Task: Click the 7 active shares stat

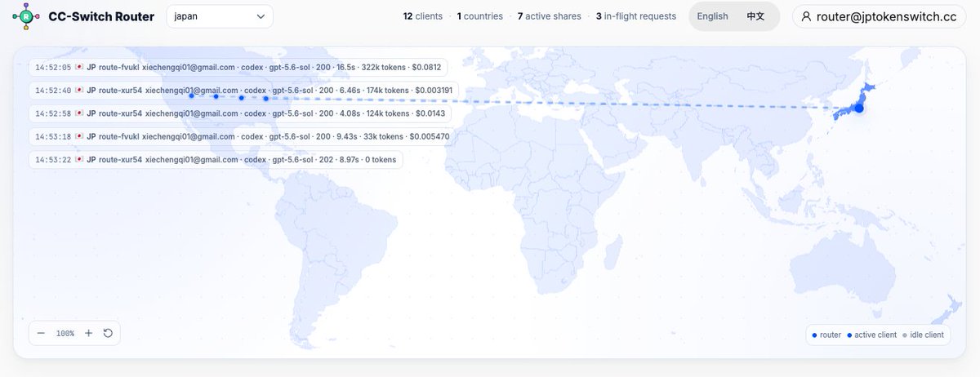Action: pyautogui.click(x=550, y=16)
